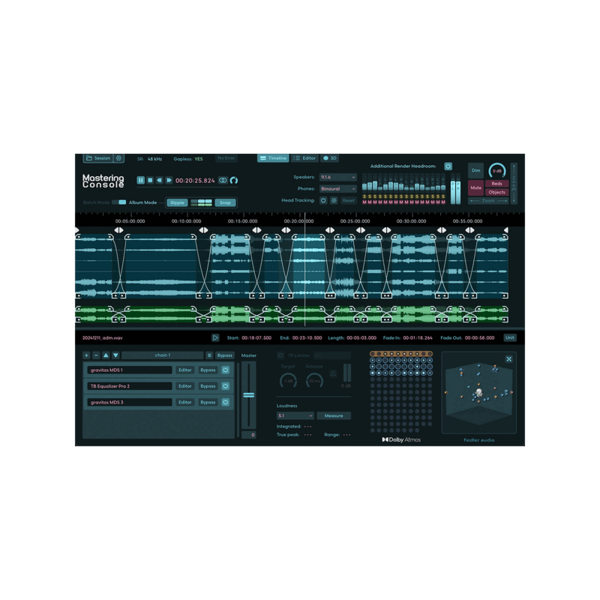The width and height of the screenshot is (600, 600).
Task: Toggle the power icon for TB Equalizer Pro 2
Action: click(x=225, y=386)
